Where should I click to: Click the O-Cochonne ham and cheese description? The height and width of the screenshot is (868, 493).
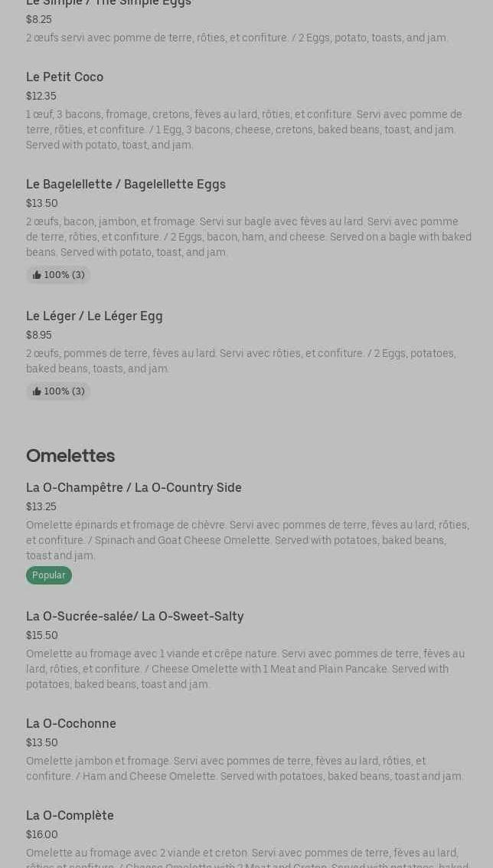[x=244, y=768]
